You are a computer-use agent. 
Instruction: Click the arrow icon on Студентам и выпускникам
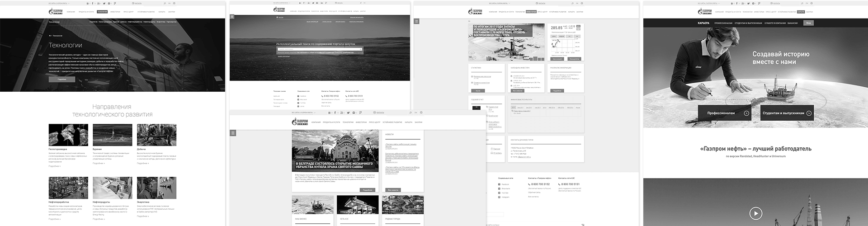coord(809,113)
